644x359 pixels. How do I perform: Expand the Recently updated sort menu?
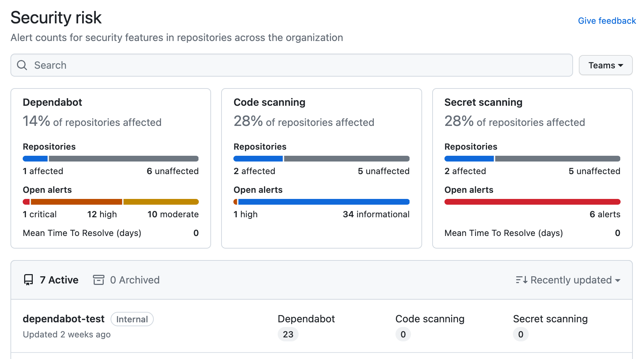point(571,280)
